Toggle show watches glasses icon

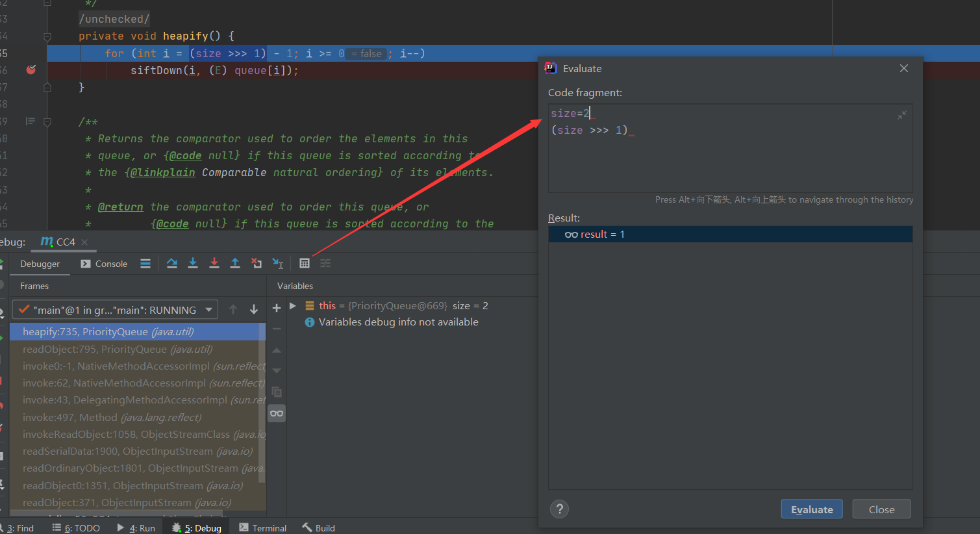[277, 413]
